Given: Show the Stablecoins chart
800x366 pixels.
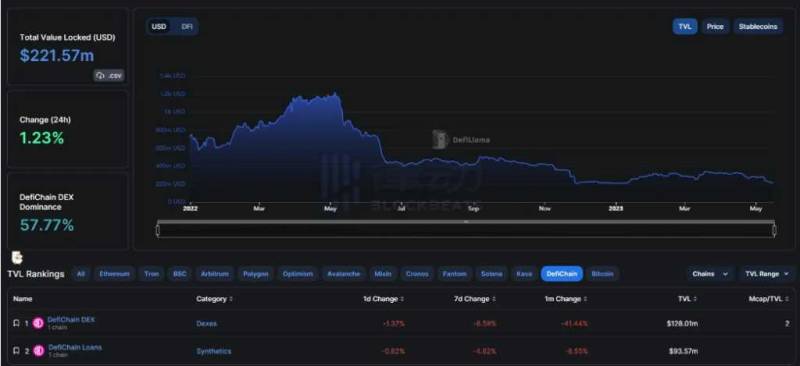Looking at the screenshot, I should [x=758, y=27].
